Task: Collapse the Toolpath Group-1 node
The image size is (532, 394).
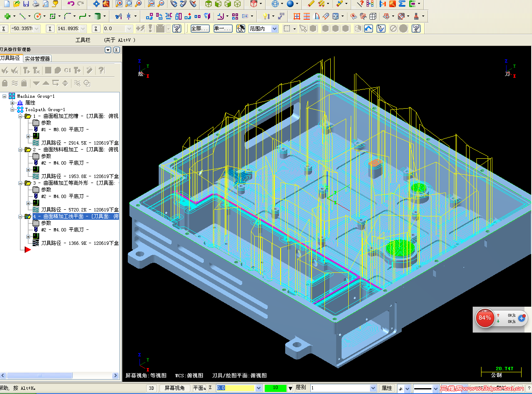Action: click(x=13, y=109)
